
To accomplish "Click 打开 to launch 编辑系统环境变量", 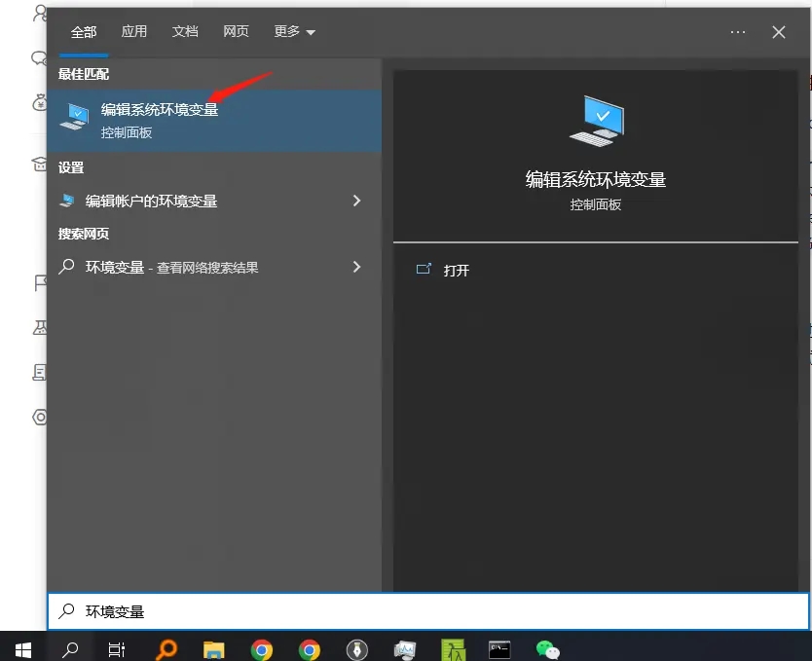I will [x=455, y=271].
